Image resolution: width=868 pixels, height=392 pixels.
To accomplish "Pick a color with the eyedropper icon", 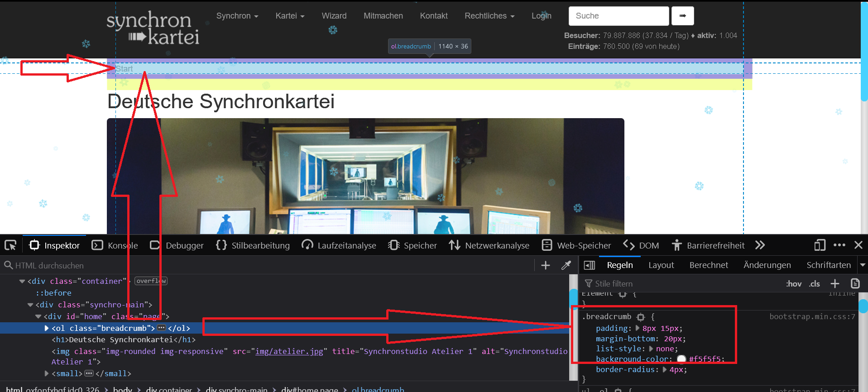I will 566,265.
